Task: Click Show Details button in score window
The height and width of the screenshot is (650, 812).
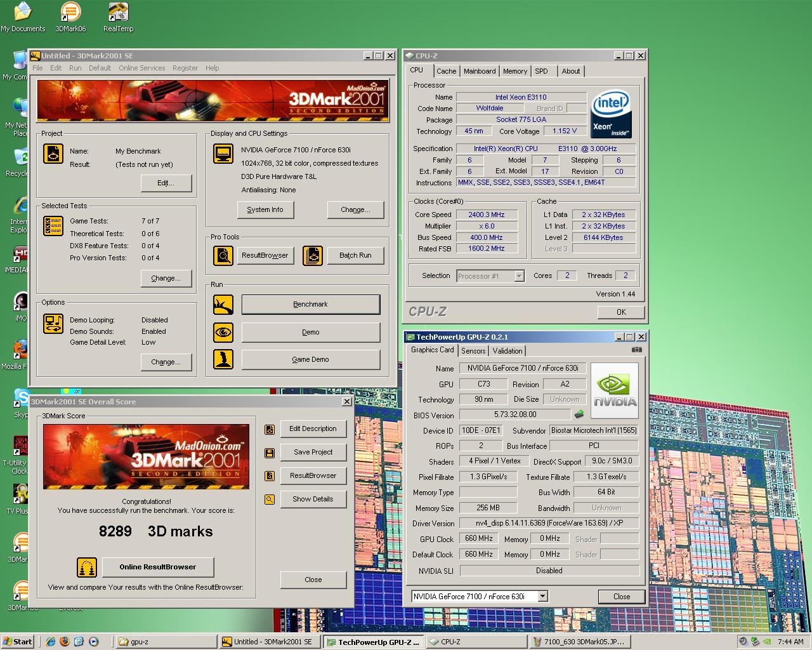Action: (x=313, y=500)
